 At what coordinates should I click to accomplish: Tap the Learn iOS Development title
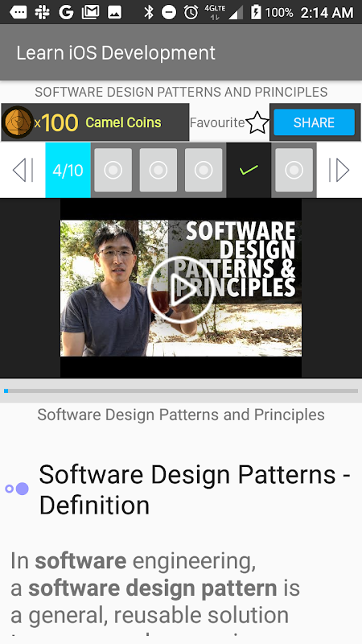pos(116,52)
